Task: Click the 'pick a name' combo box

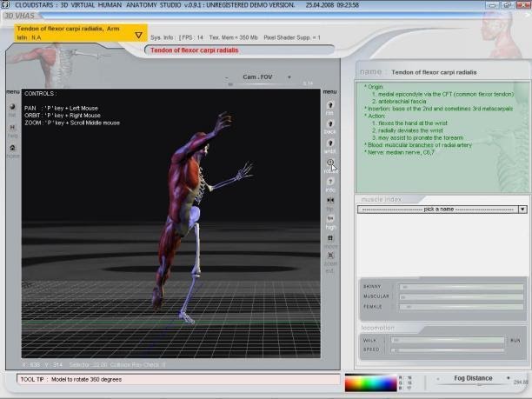Action: [442, 209]
